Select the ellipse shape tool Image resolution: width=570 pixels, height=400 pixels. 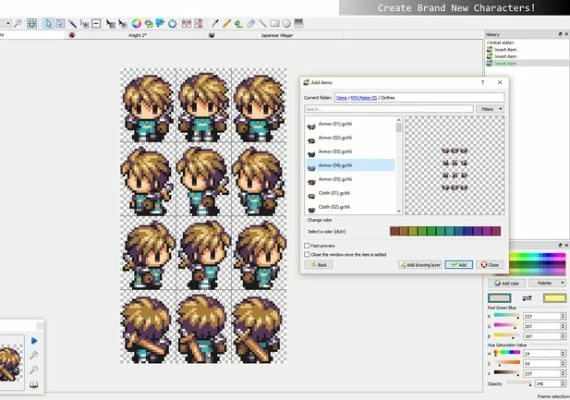[x=286, y=24]
